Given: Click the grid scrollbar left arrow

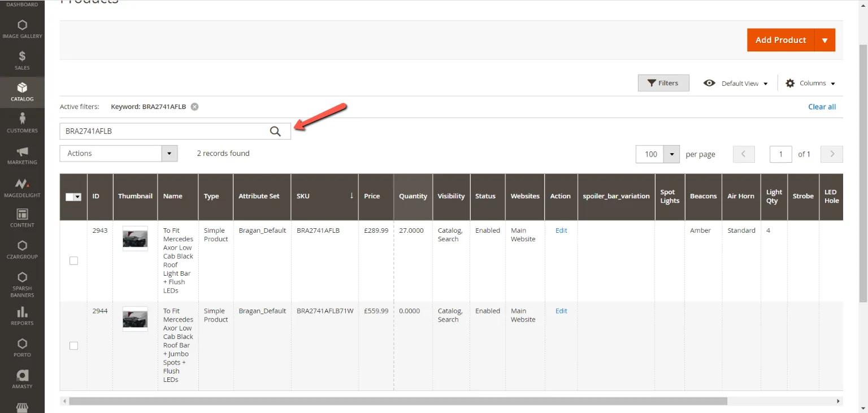Looking at the screenshot, I should click(64, 401).
